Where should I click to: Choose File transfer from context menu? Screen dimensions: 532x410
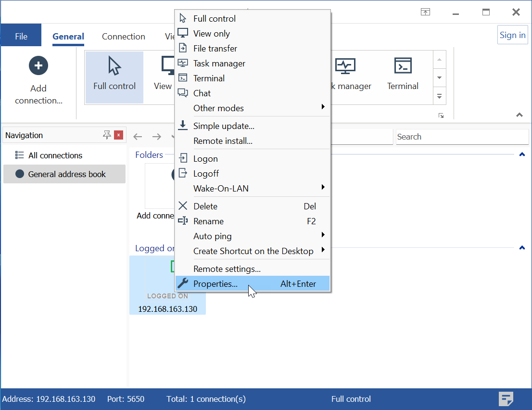(215, 49)
